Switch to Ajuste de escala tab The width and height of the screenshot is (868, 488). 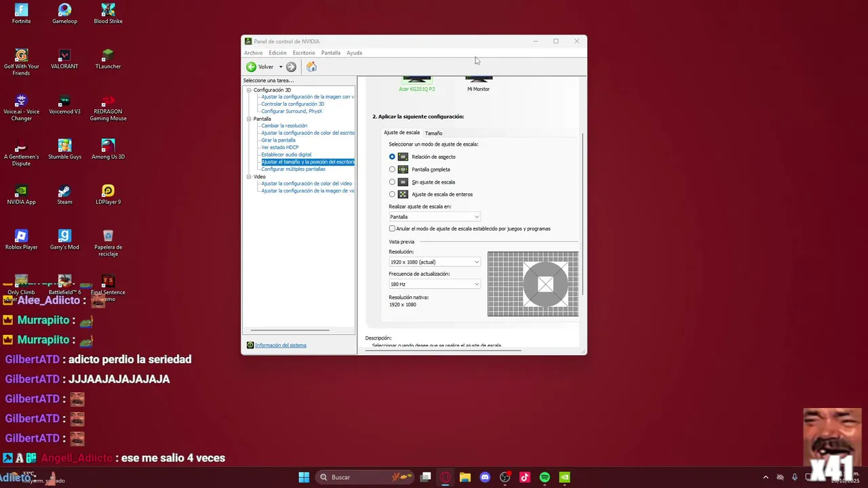pos(402,132)
